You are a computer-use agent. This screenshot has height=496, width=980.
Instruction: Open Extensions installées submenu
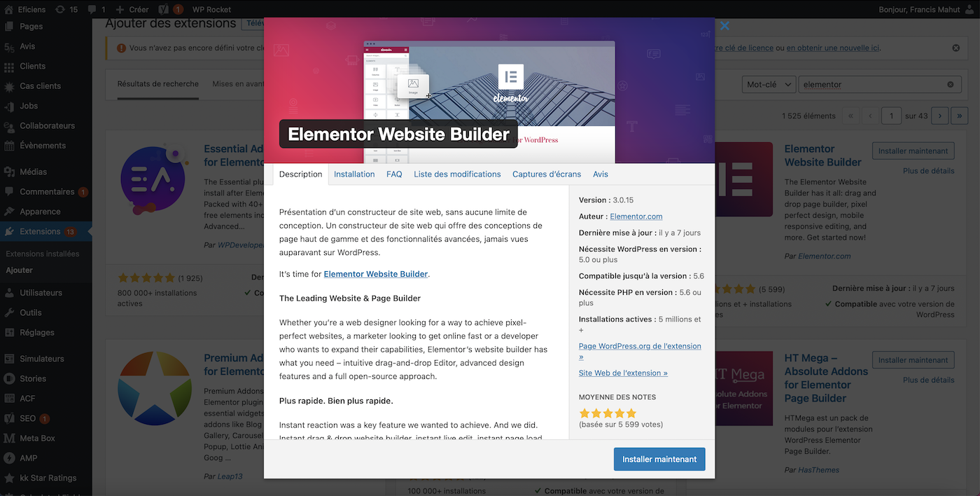[43, 254]
